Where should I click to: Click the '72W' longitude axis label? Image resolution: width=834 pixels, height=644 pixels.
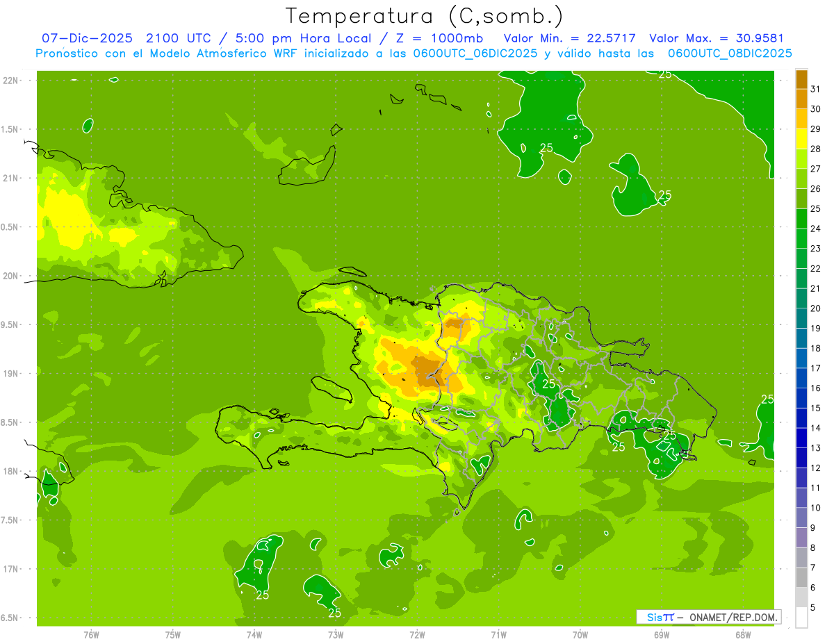pyautogui.click(x=417, y=634)
